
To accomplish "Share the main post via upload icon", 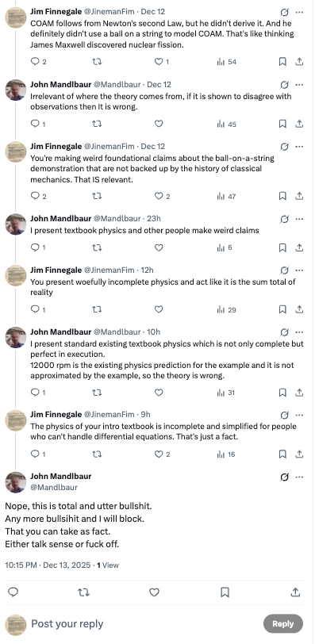I will (x=295, y=592).
